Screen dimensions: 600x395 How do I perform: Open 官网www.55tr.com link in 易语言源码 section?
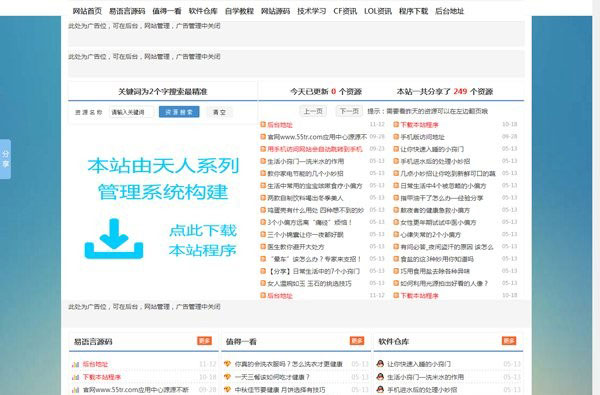point(136,390)
